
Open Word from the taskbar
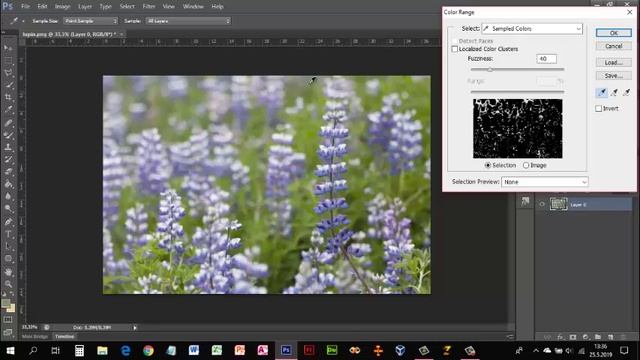coord(194,351)
